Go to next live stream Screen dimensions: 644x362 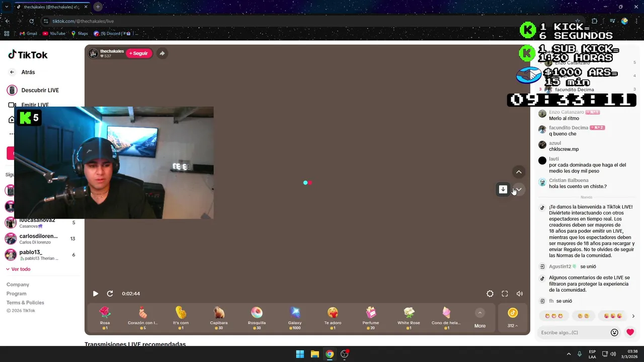point(519,189)
